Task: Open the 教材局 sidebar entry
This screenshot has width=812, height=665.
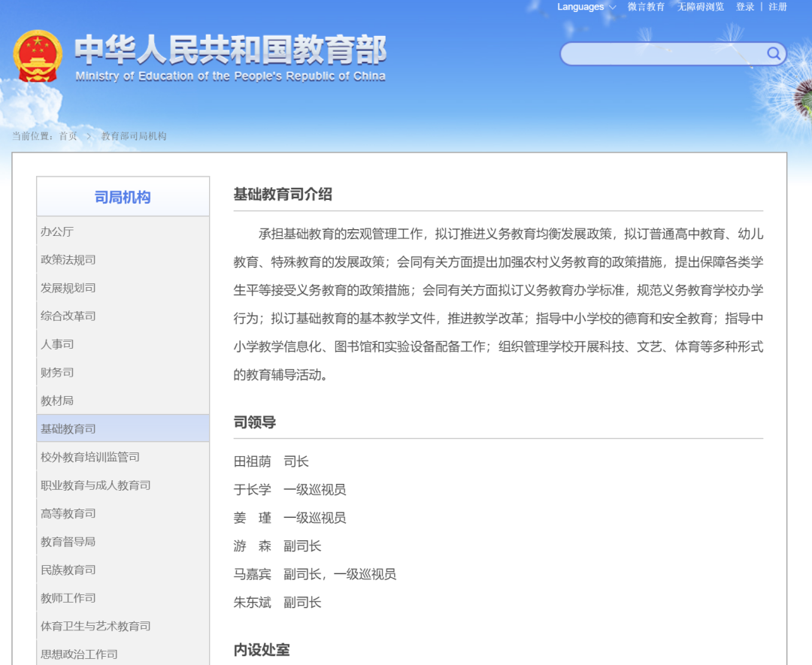Action: tap(56, 401)
